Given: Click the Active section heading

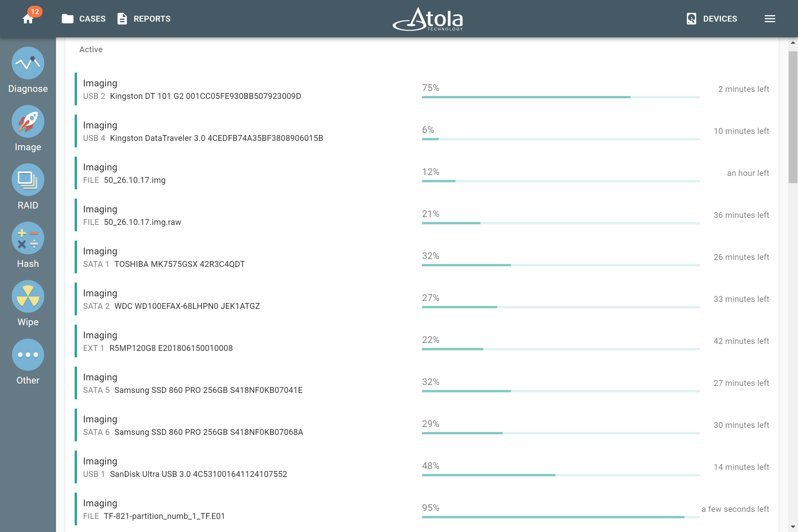Looking at the screenshot, I should click(x=91, y=50).
